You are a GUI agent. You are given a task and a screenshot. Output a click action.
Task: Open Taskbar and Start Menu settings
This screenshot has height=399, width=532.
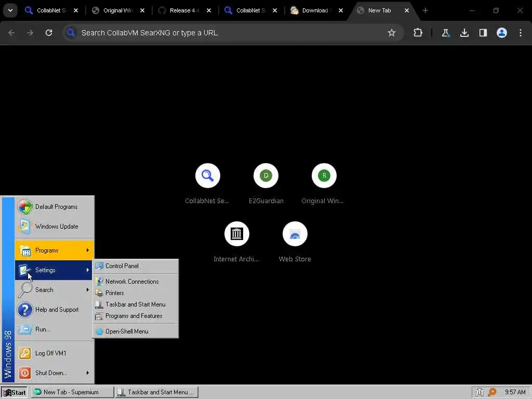[136, 304]
